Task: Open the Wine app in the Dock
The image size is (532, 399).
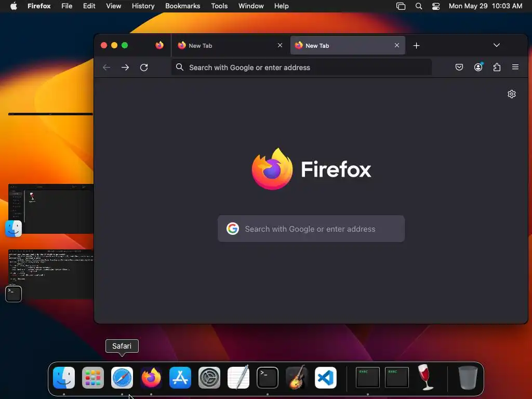Action: pyautogui.click(x=425, y=378)
